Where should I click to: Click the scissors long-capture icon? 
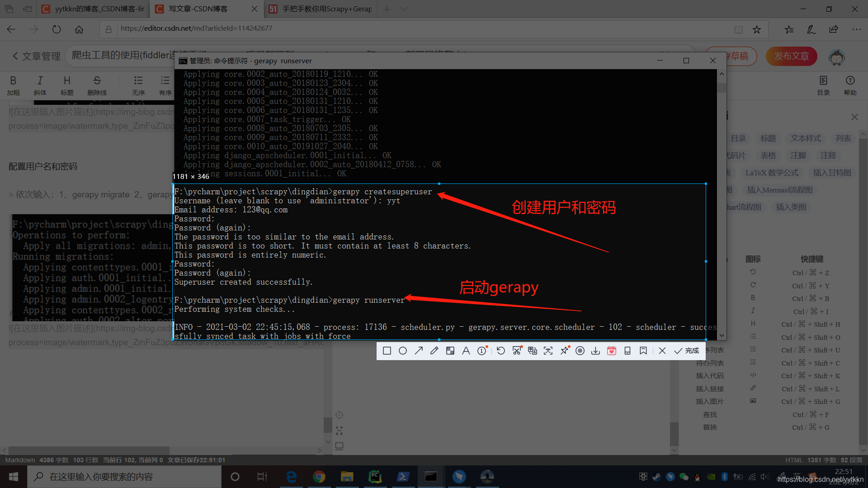click(x=517, y=351)
